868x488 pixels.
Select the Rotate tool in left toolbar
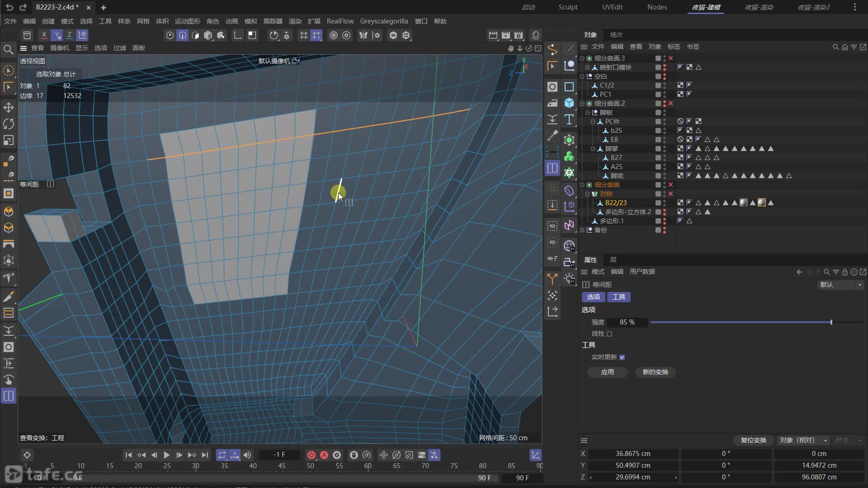(9, 124)
